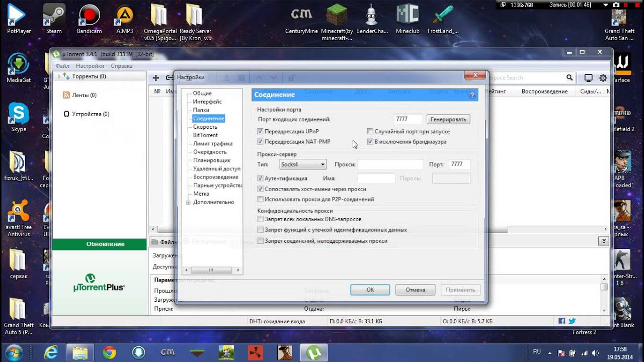Select Ленты (0) in the sidebar
The image size is (644, 362).
tap(84, 95)
